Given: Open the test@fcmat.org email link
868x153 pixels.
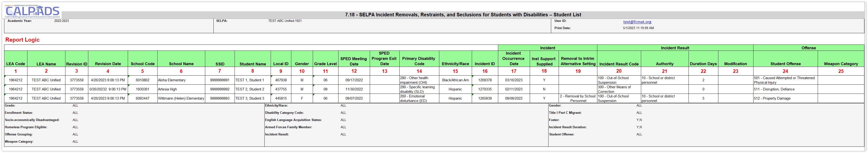Looking at the screenshot, I should click(637, 22).
